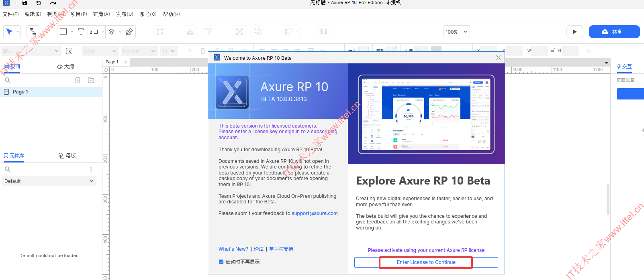Select the form field insert tool
The width and height of the screenshot is (644, 280).
pyautogui.click(x=94, y=32)
